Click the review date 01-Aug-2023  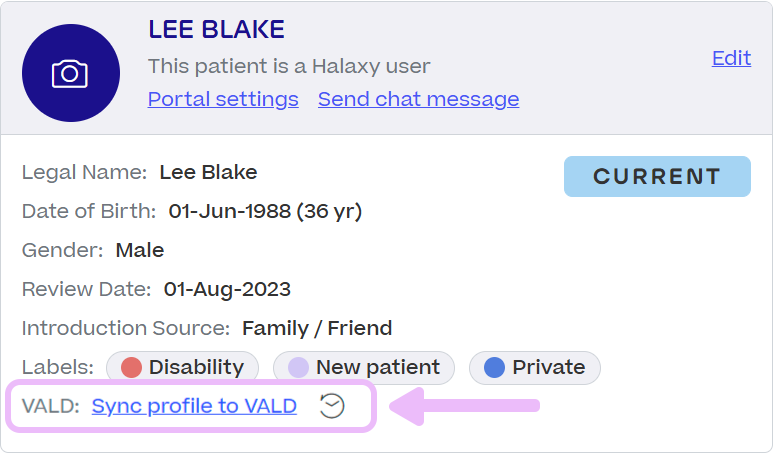[227, 289]
